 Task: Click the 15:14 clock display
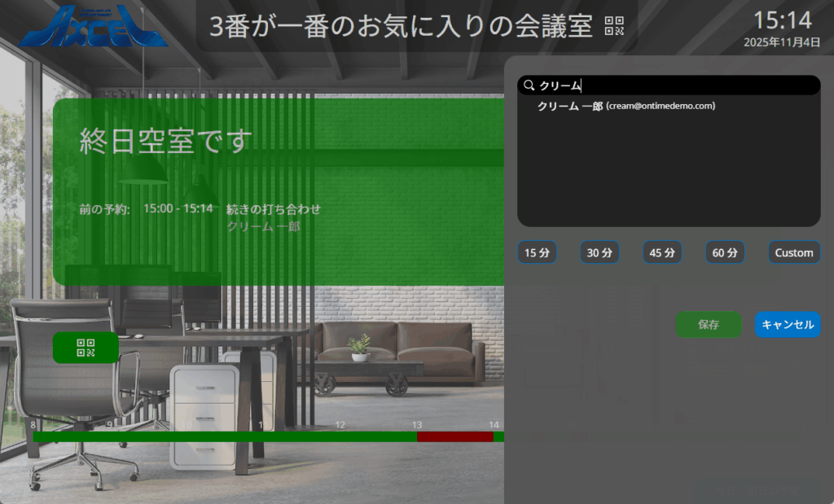[x=782, y=20]
